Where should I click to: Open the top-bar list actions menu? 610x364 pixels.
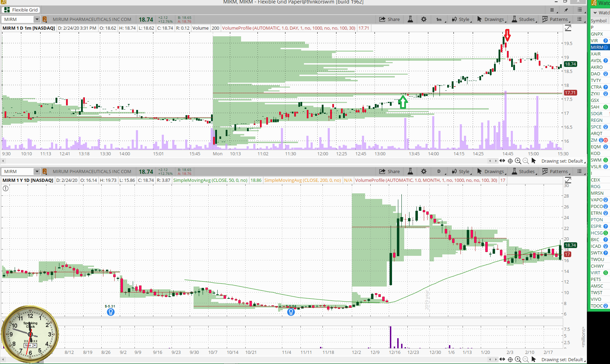(580, 10)
